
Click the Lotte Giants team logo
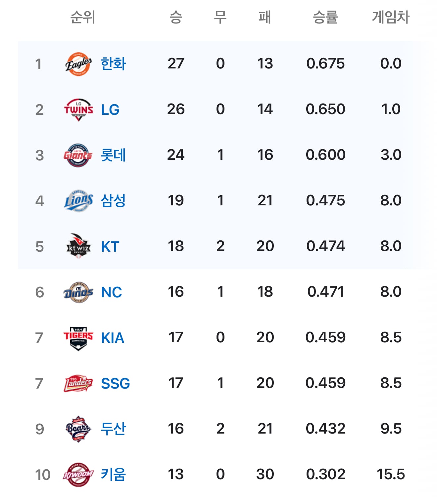point(78,155)
